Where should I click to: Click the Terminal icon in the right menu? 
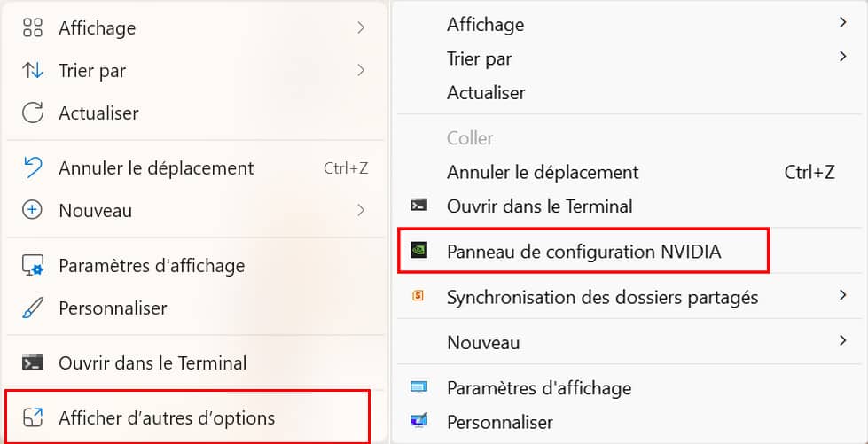(x=419, y=206)
